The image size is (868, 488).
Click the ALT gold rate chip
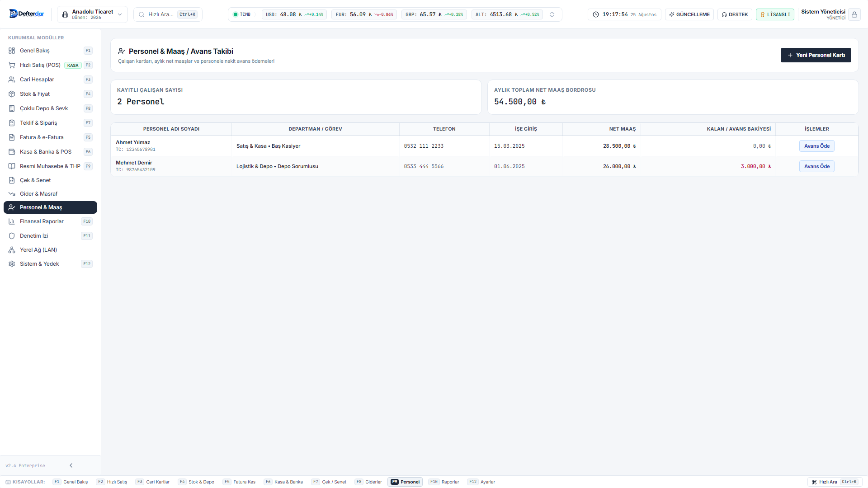click(x=507, y=14)
